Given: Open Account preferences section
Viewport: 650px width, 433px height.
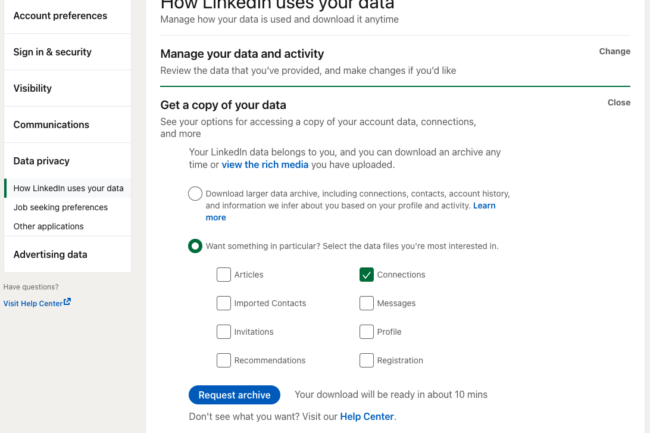Looking at the screenshot, I should [x=67, y=16].
